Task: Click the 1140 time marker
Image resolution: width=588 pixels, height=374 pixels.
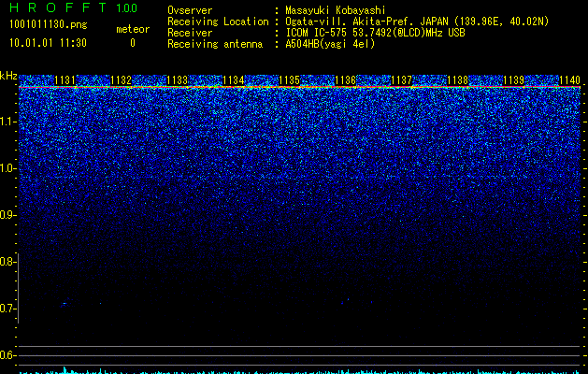Action: point(569,80)
